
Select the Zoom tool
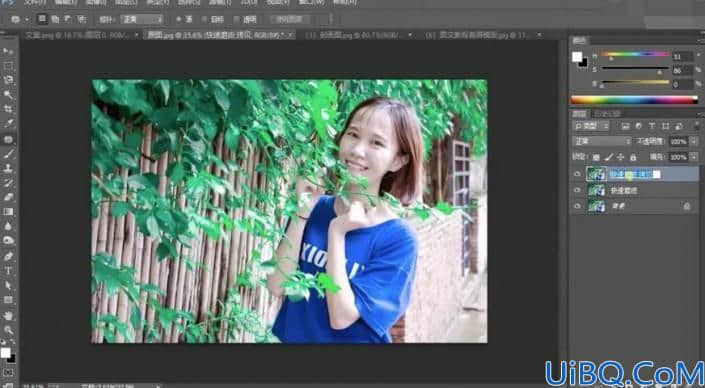[x=8, y=330]
